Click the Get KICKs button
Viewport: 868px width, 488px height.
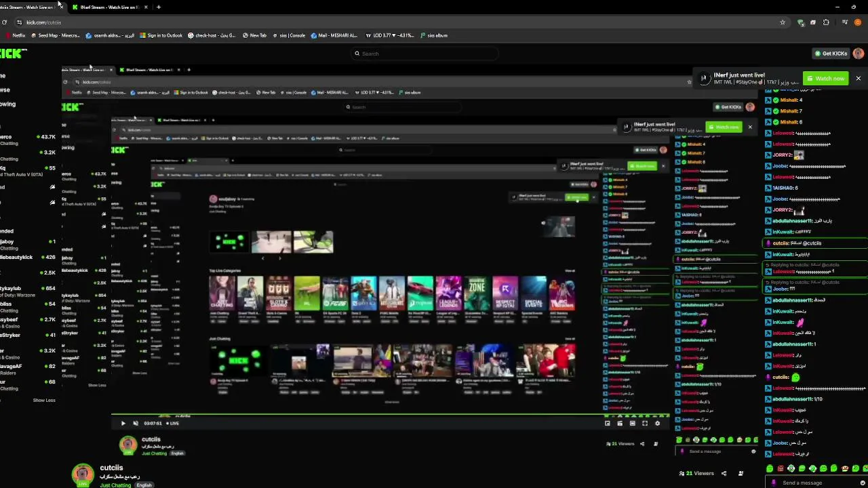(831, 54)
